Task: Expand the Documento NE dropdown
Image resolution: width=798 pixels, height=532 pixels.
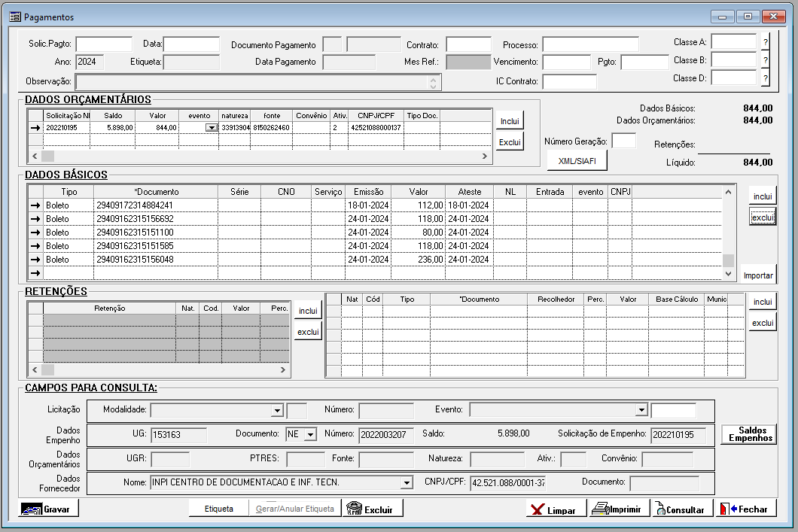Action: (x=311, y=434)
